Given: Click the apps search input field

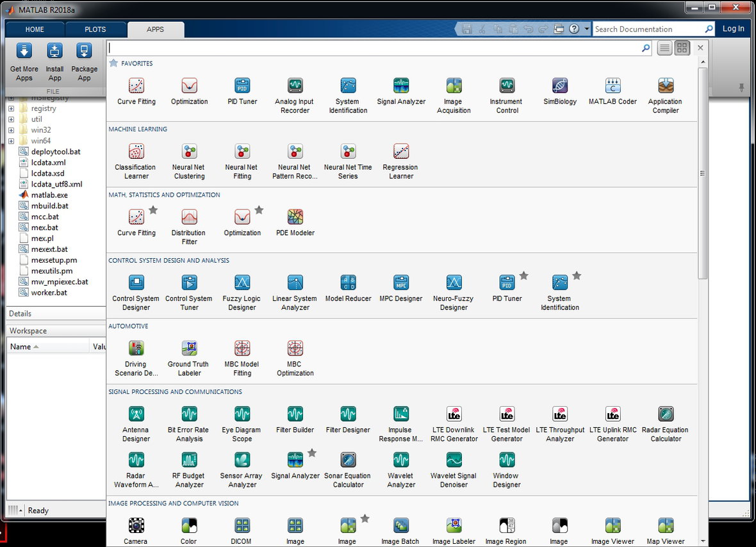Looking at the screenshot, I should (x=380, y=47).
